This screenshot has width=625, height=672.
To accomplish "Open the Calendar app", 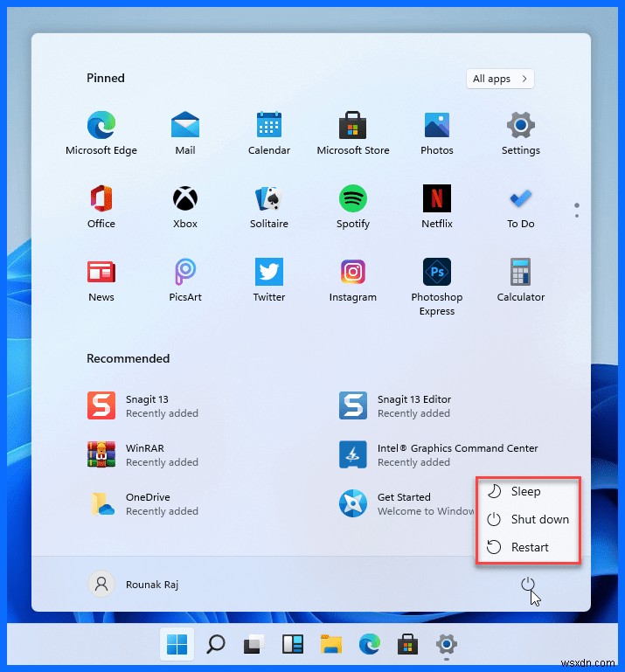I will click(x=268, y=134).
